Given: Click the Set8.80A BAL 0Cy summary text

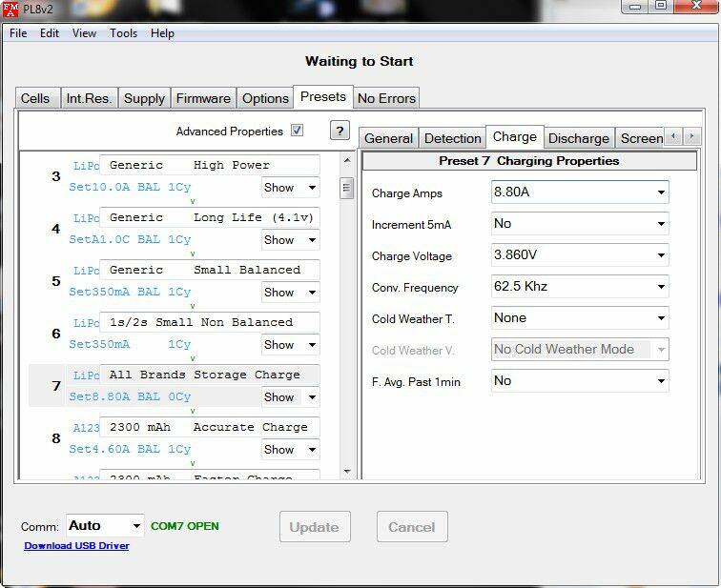Looking at the screenshot, I should coord(130,396).
